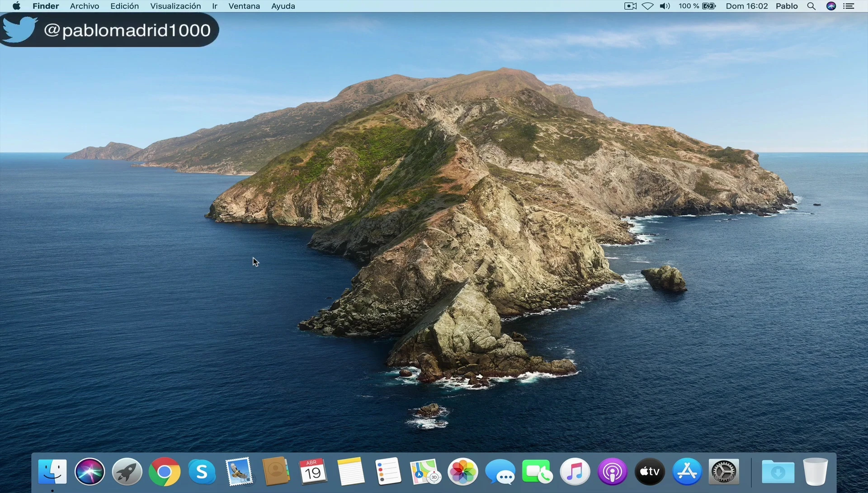Viewport: 868px width, 493px height.
Task: Open Skype in the Dock
Action: 202,472
